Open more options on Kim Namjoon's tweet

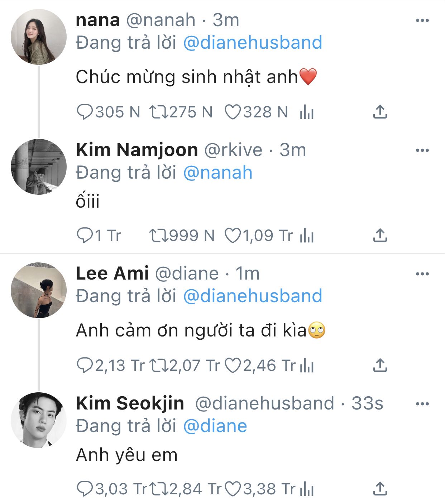click(422, 150)
